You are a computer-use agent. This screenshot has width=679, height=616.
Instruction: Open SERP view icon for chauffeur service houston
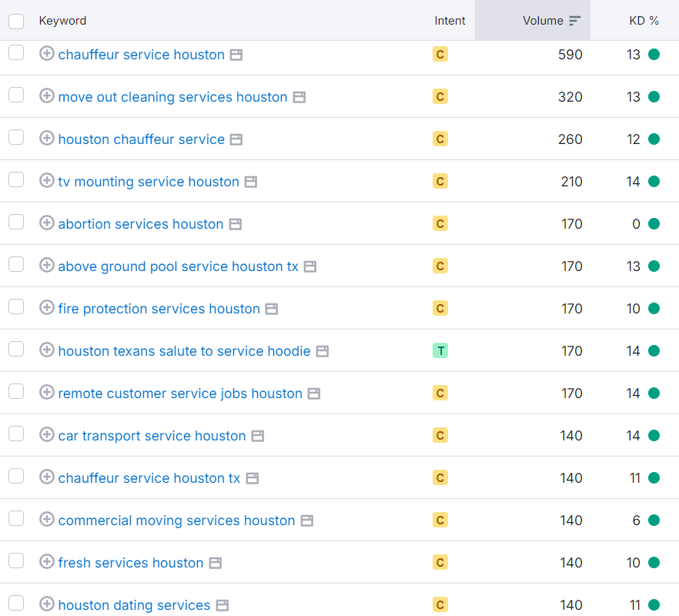coord(236,55)
